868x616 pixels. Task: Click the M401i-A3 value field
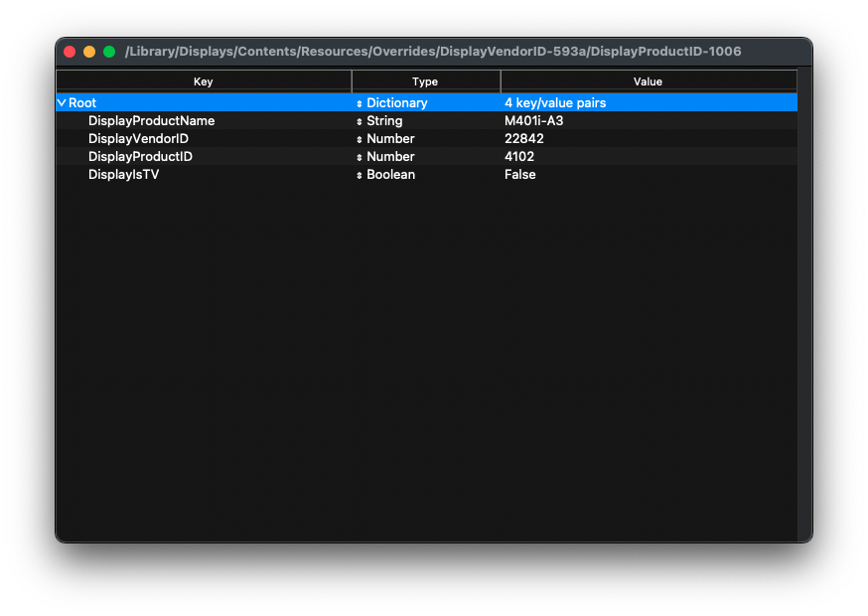point(533,121)
